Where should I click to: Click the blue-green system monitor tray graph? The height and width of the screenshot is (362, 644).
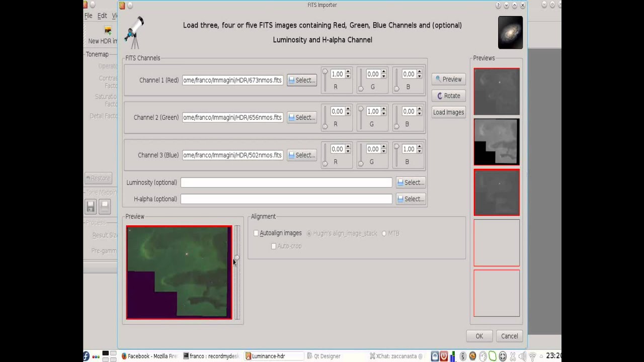point(453,356)
